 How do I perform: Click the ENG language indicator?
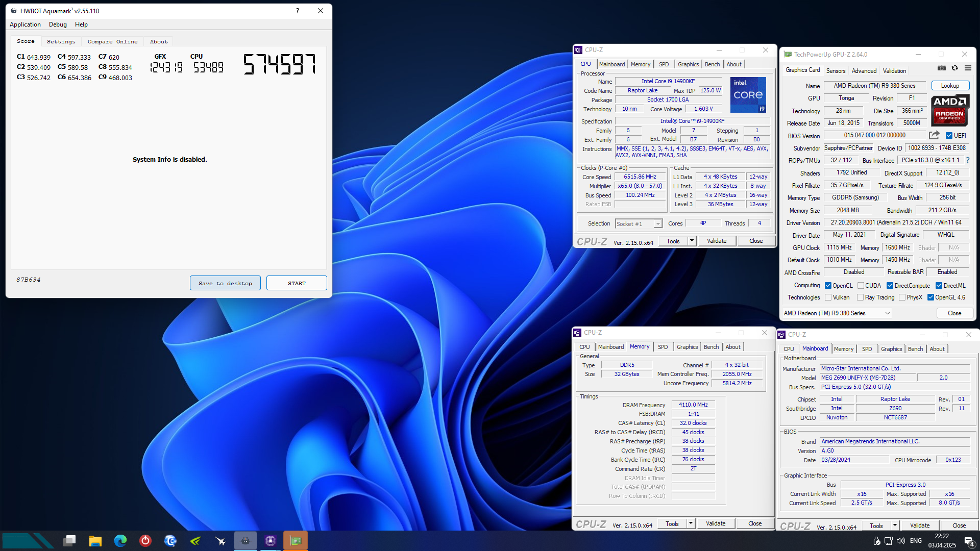tap(916, 541)
